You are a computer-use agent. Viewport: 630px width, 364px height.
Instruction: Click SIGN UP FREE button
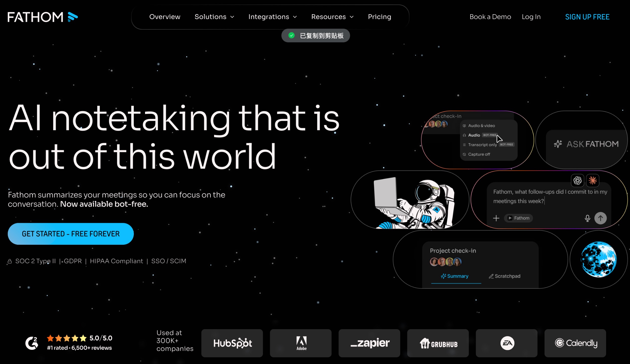coord(587,17)
